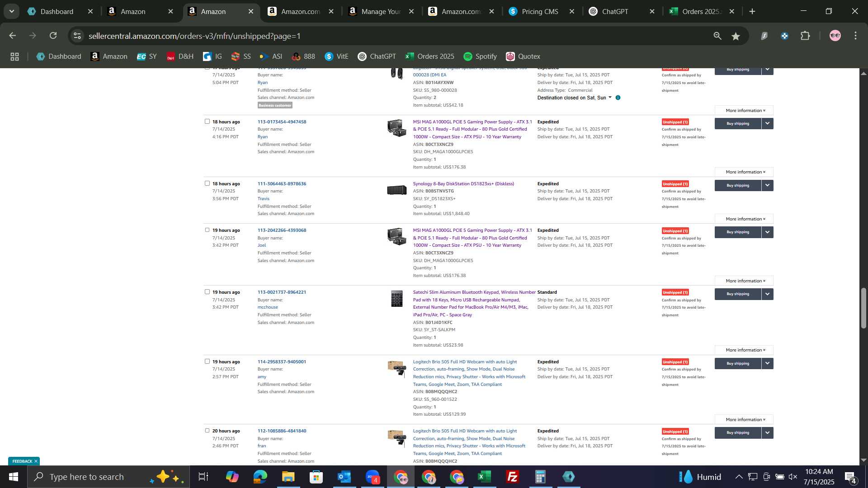
Task: Open the ViteE bookmark
Action: coord(337,56)
